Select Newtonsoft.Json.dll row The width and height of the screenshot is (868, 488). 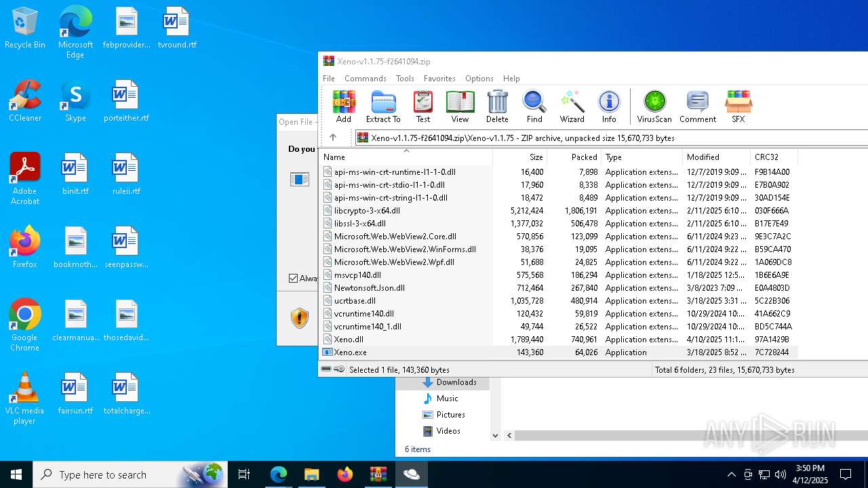pos(559,288)
